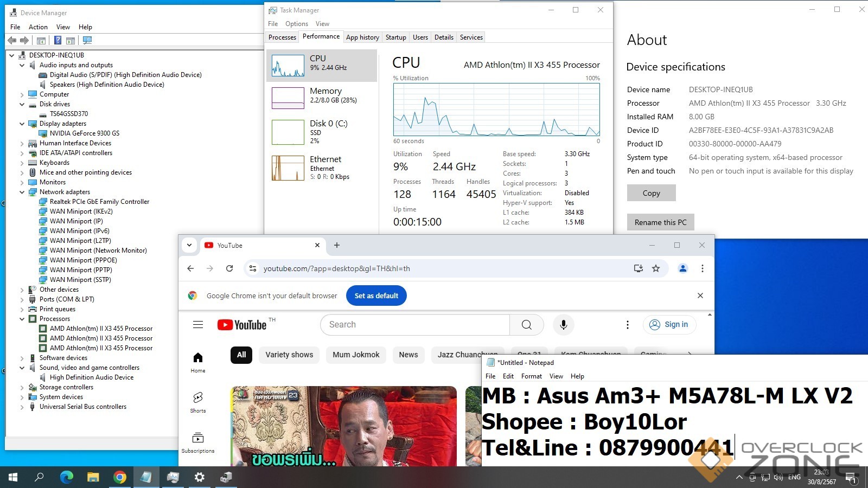This screenshot has width=868, height=488.
Task: Open YouTube hamburger guide menu
Action: 198,325
